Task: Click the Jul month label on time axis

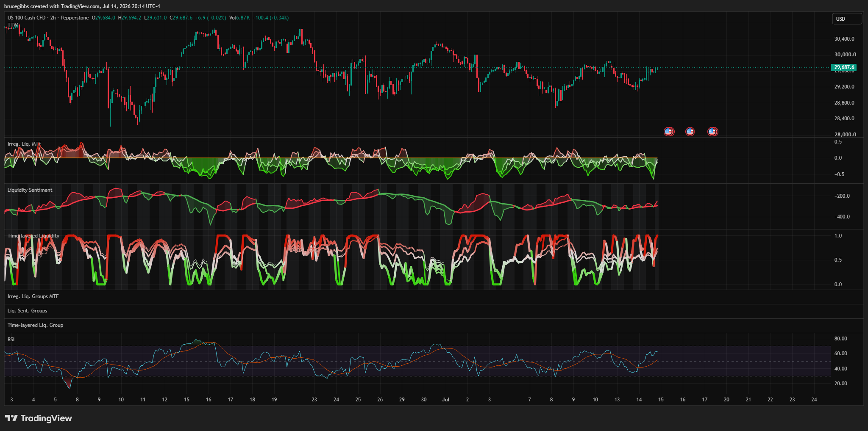Action: pos(445,399)
